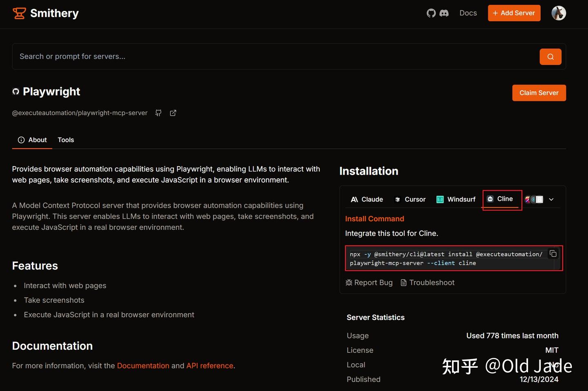The image size is (588, 391).
Task: Click the Report Bug bug icon
Action: [x=349, y=282]
